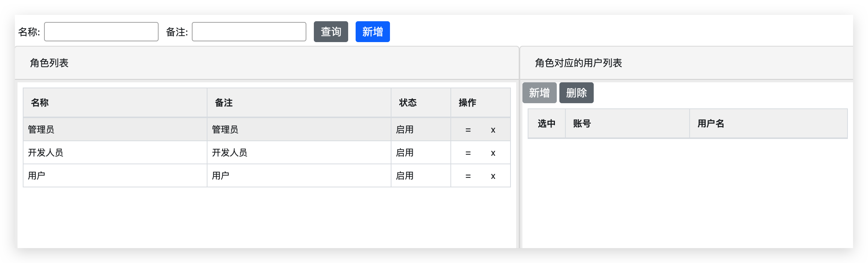
Task: Click the 用户名 column header
Action: (x=768, y=124)
